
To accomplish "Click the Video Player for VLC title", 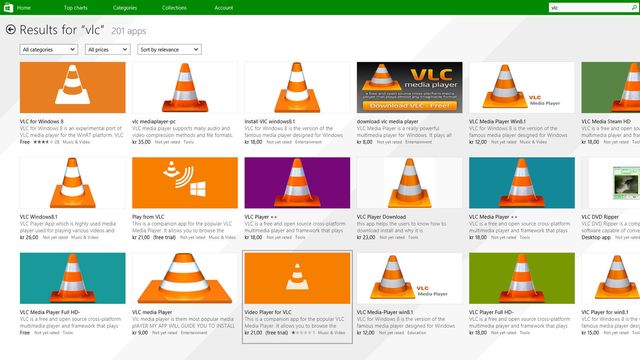I will click(x=268, y=312).
